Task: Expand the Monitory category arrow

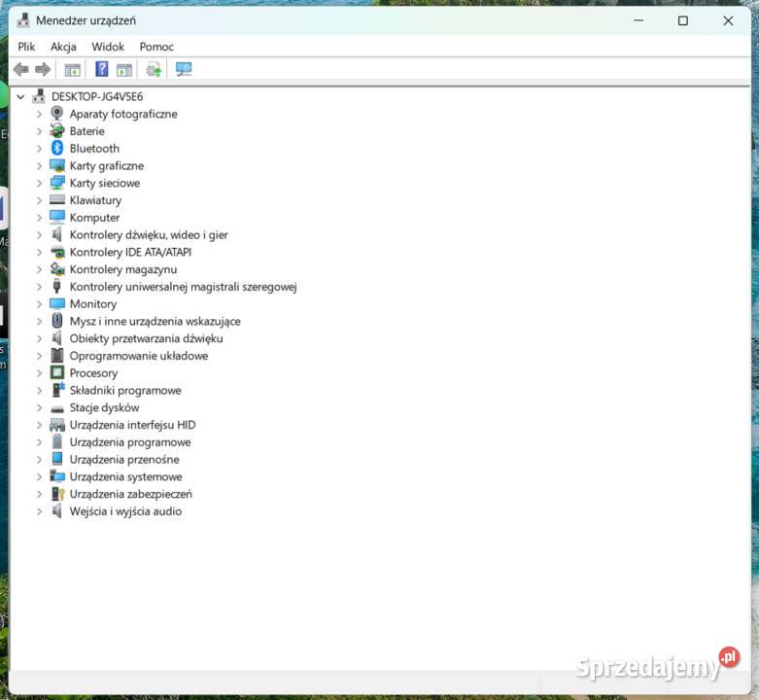Action: pos(39,304)
